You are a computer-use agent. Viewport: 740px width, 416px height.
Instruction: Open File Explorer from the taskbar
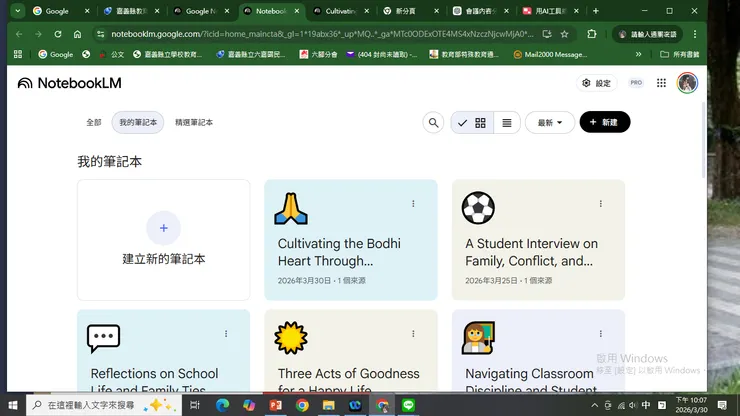click(328, 405)
